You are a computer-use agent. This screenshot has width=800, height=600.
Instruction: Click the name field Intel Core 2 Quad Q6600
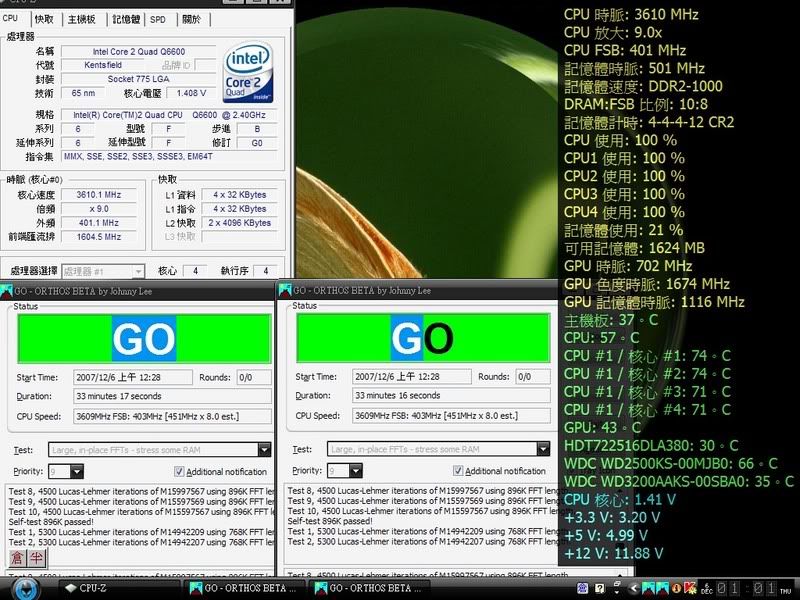click(x=139, y=52)
